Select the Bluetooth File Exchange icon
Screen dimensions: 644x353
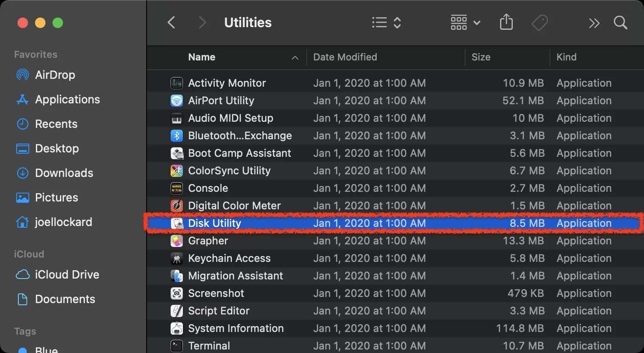[176, 135]
